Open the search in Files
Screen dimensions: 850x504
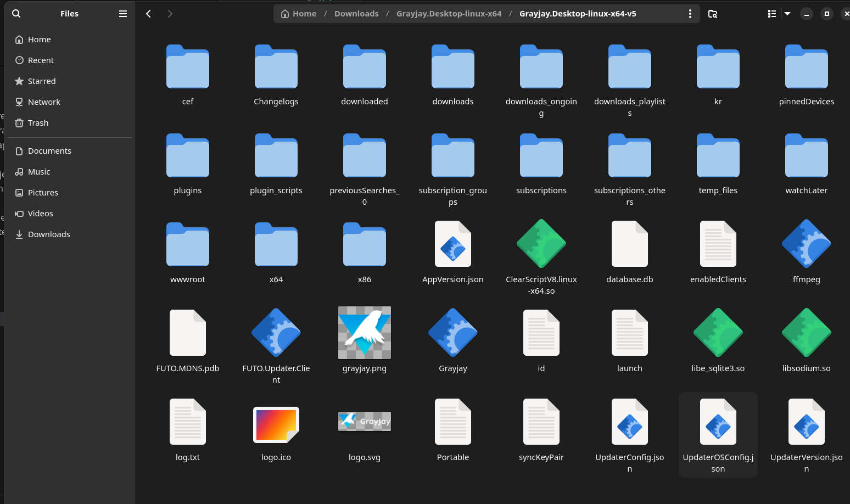click(16, 14)
